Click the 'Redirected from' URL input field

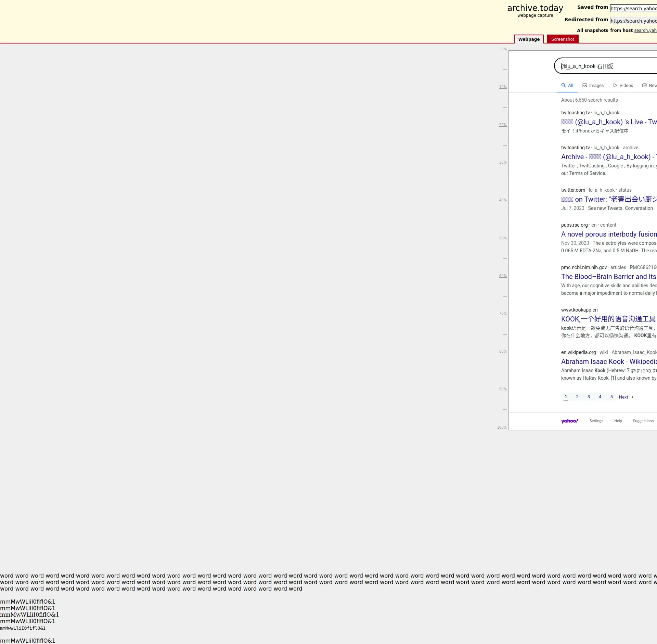pos(633,21)
